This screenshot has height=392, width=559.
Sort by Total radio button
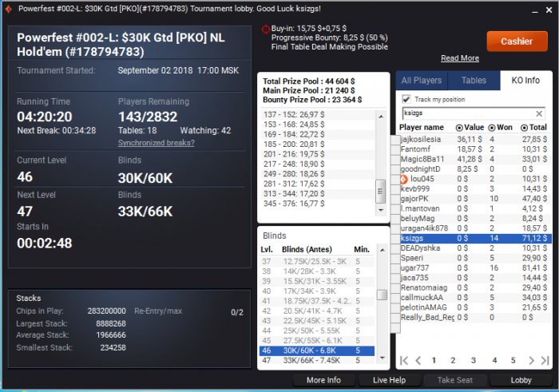(x=524, y=128)
